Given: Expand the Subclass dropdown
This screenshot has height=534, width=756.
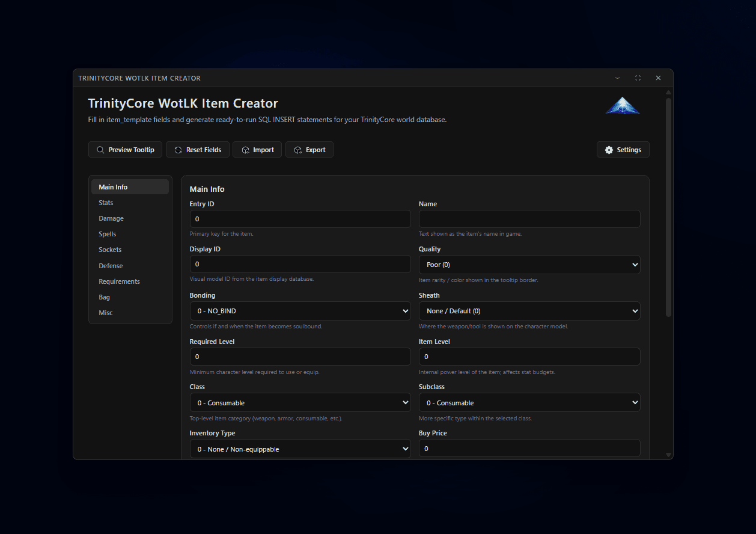Looking at the screenshot, I should 529,403.
